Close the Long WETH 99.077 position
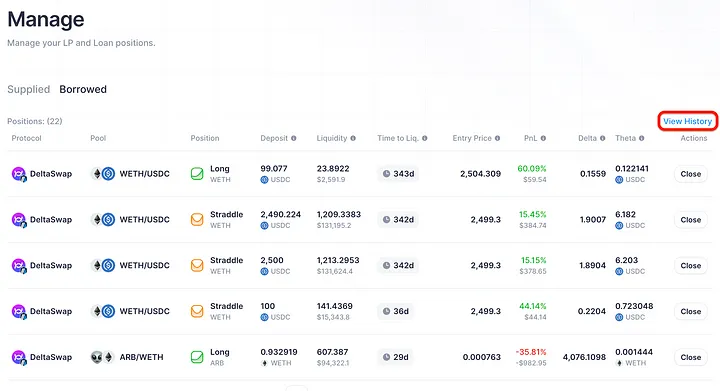This screenshot has height=391, width=720. pos(691,174)
